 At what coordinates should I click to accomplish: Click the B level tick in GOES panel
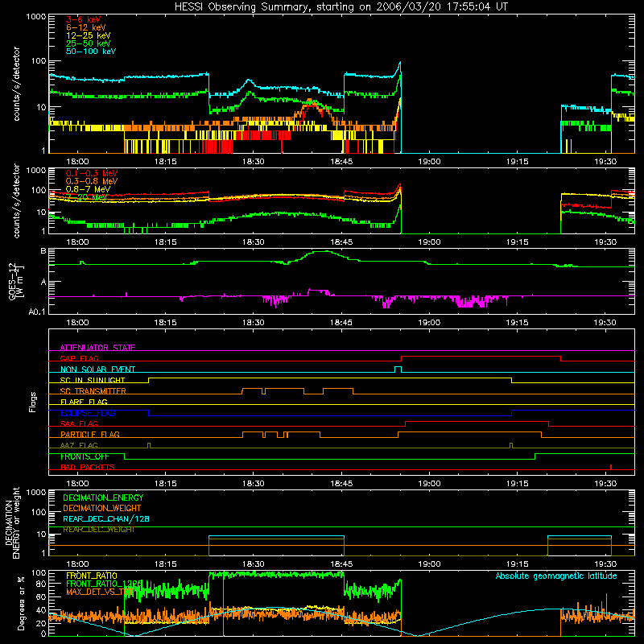(43, 250)
